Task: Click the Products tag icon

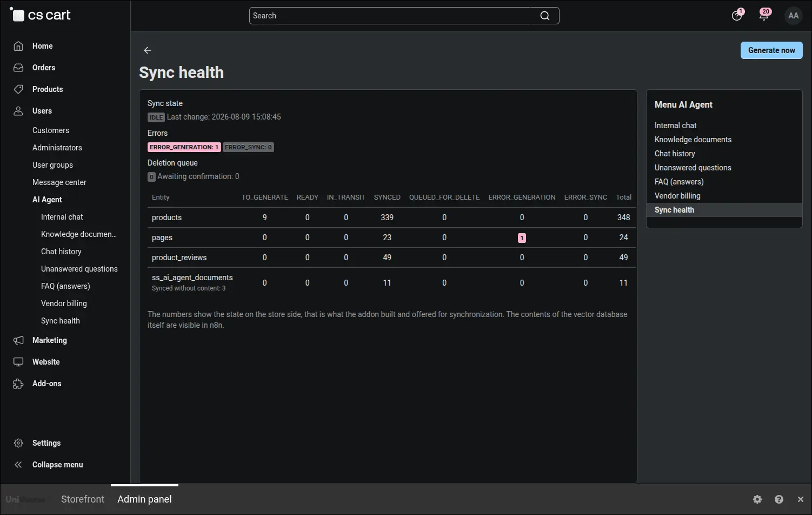Action: [18, 89]
